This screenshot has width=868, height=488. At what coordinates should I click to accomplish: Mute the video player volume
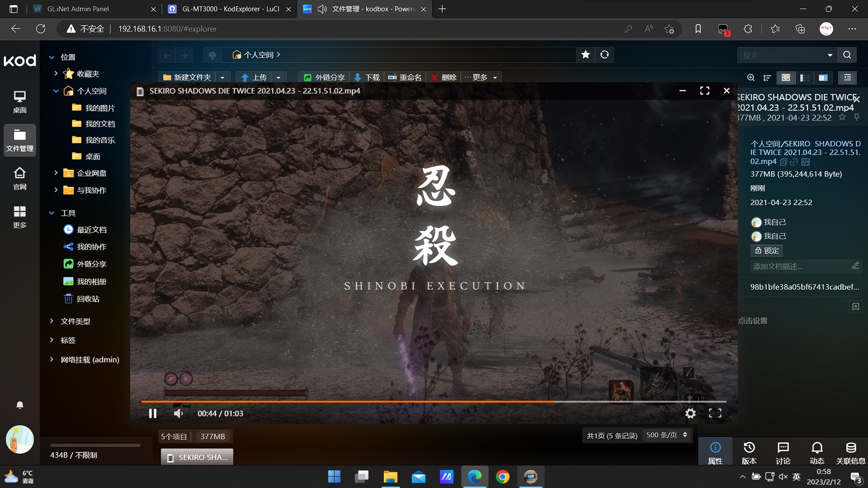(x=178, y=413)
